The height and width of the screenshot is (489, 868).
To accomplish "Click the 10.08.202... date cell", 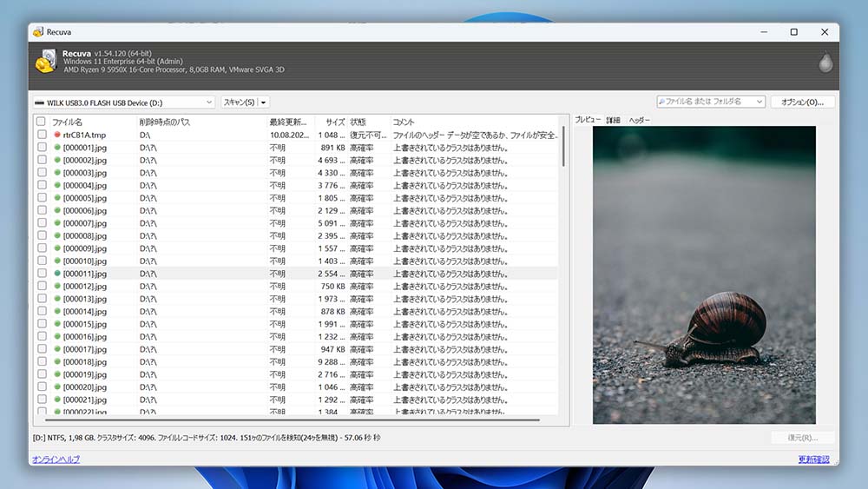I will click(290, 135).
